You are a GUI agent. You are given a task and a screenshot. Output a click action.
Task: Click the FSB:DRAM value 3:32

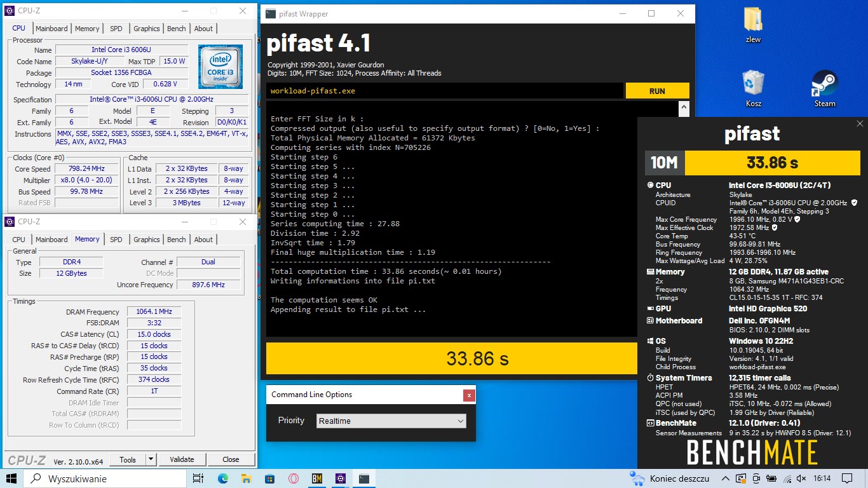tap(154, 323)
